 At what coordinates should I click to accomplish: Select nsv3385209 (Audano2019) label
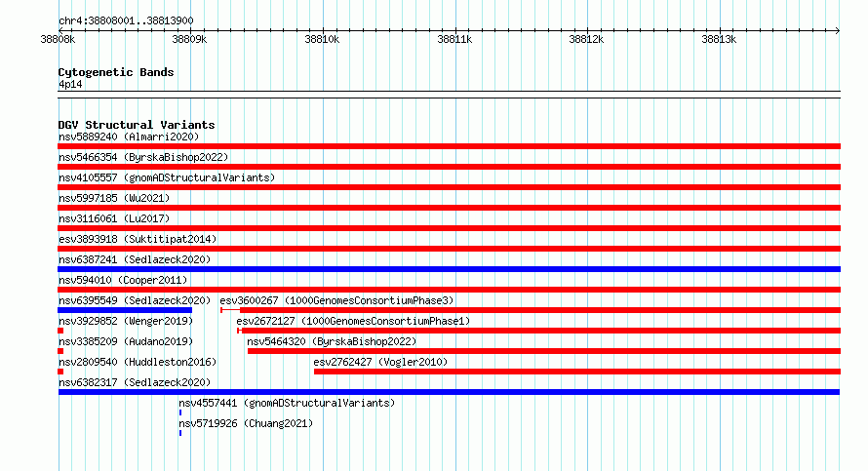[x=126, y=341]
